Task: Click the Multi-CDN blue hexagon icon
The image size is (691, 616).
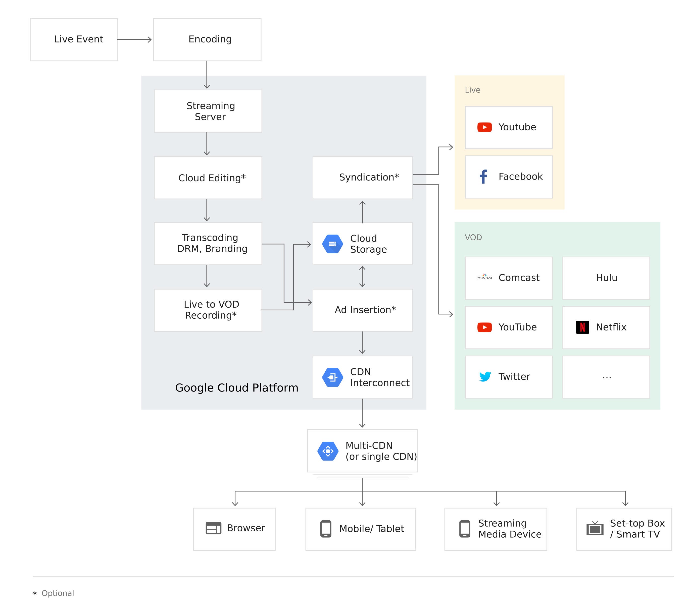Action: 328,451
